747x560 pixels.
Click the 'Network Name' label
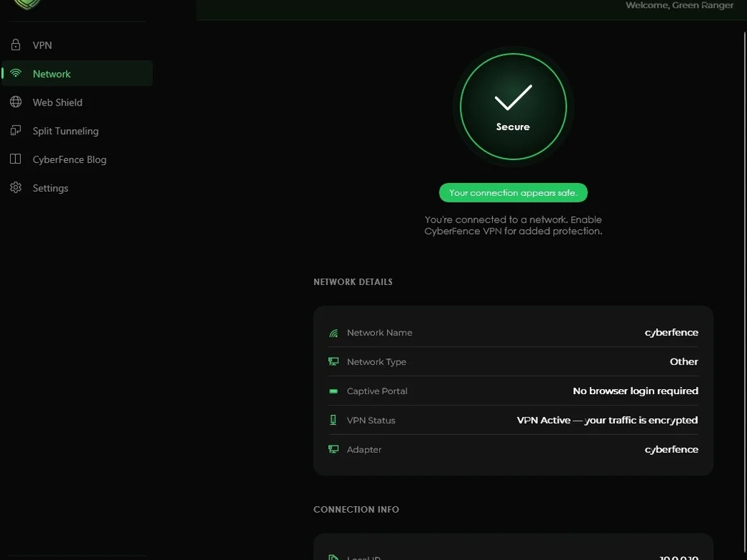380,333
